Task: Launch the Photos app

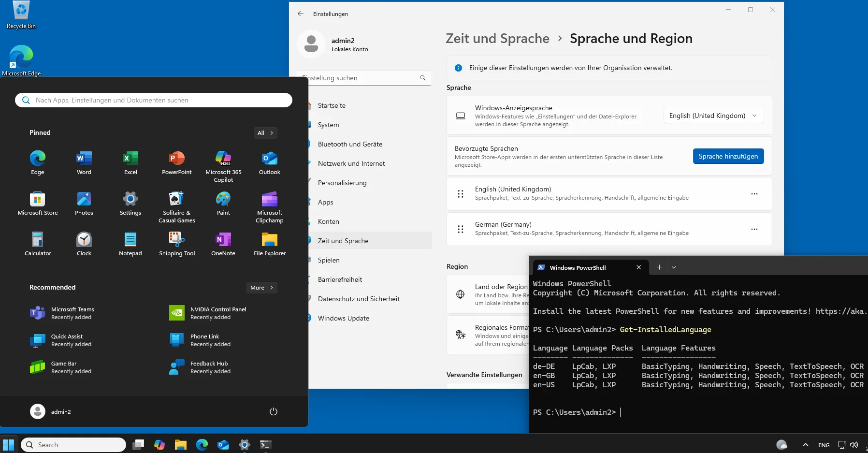Action: point(84,203)
